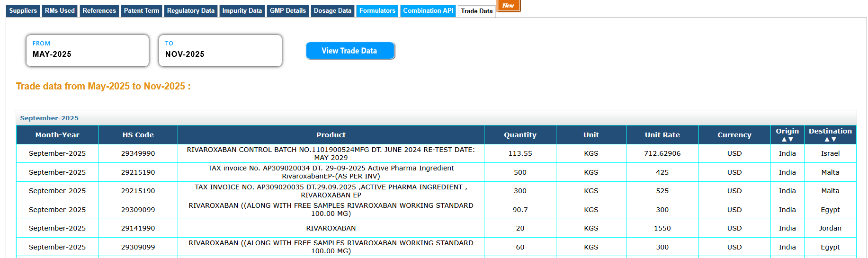The image size is (868, 258).
Task: Sort Origin column descending with down arrow
Action: [x=791, y=140]
